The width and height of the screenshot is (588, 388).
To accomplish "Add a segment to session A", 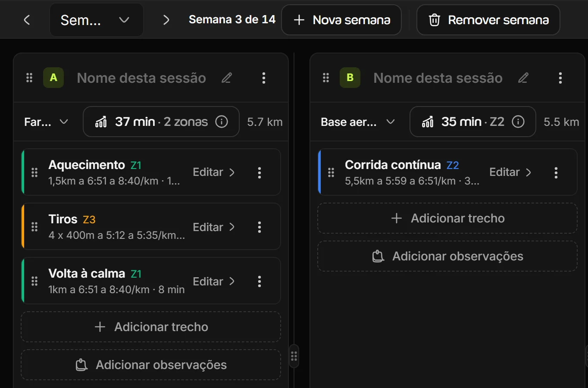I will point(151,327).
